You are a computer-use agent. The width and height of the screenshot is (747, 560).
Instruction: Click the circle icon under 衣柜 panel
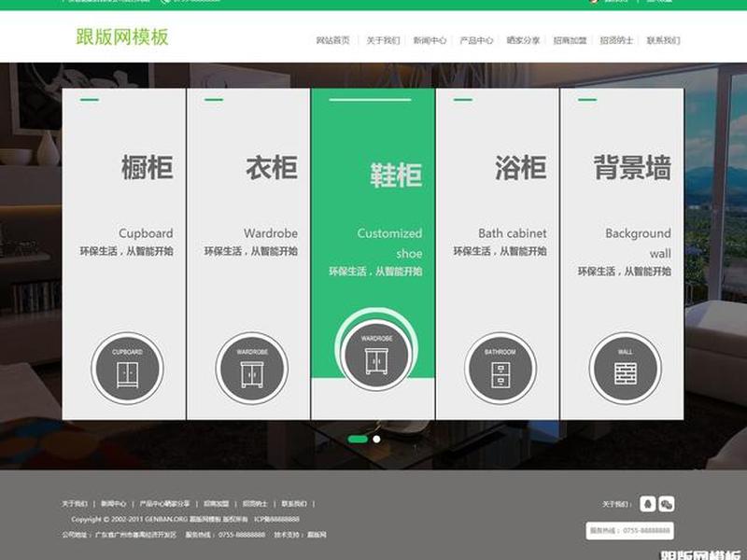(251, 369)
